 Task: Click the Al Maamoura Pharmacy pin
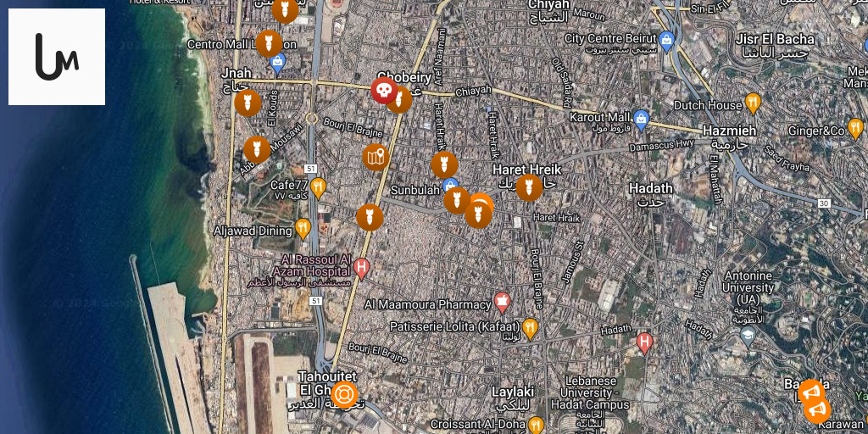[x=502, y=303]
